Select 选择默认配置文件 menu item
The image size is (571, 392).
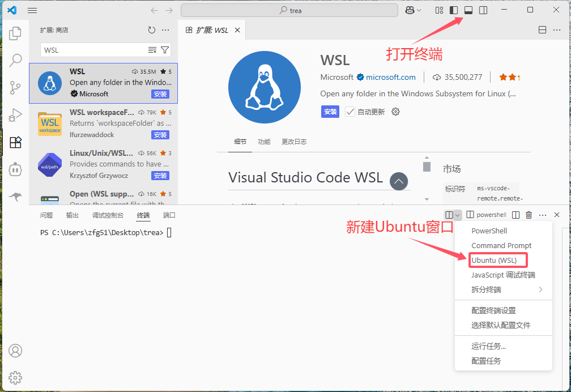(x=504, y=325)
